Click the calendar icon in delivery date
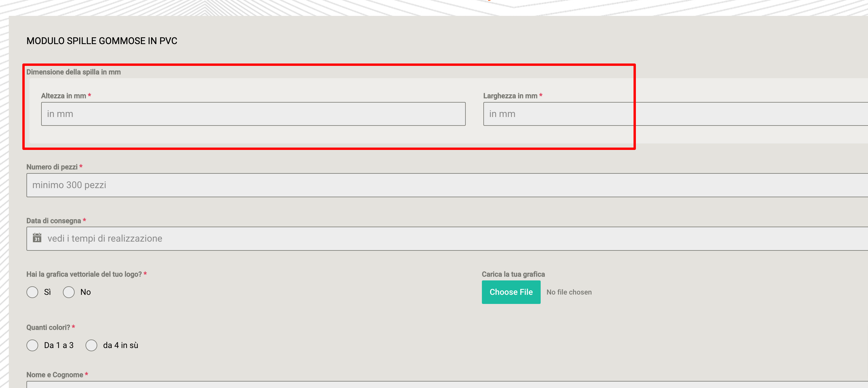Image resolution: width=868 pixels, height=388 pixels. (x=37, y=238)
